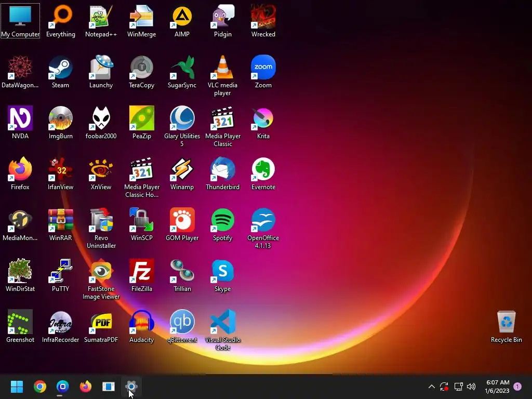
Task: Select the Krita icon
Action: pyautogui.click(x=263, y=118)
